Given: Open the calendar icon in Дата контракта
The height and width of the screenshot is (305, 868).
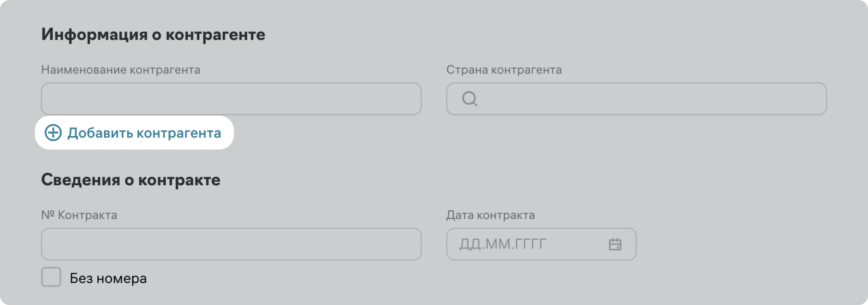Looking at the screenshot, I should [x=615, y=244].
